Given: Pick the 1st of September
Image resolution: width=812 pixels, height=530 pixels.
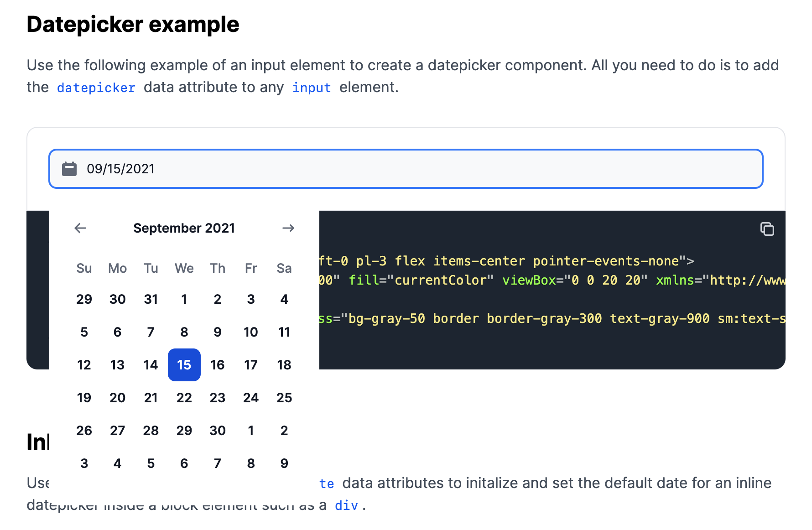Looking at the screenshot, I should (x=184, y=299).
